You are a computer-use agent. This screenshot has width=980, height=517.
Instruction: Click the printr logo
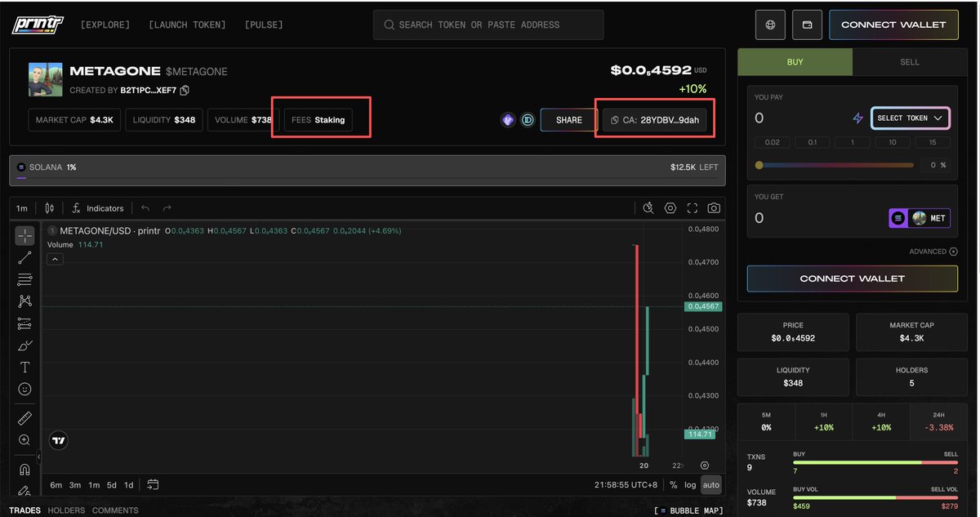click(39, 25)
